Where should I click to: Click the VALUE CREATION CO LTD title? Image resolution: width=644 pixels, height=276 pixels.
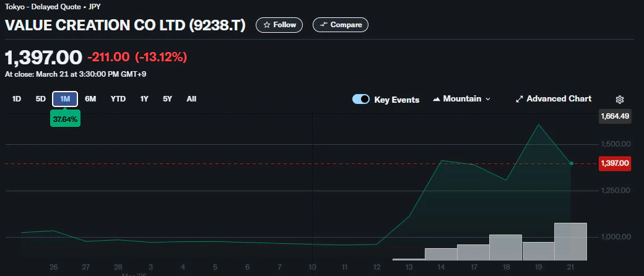(125, 25)
